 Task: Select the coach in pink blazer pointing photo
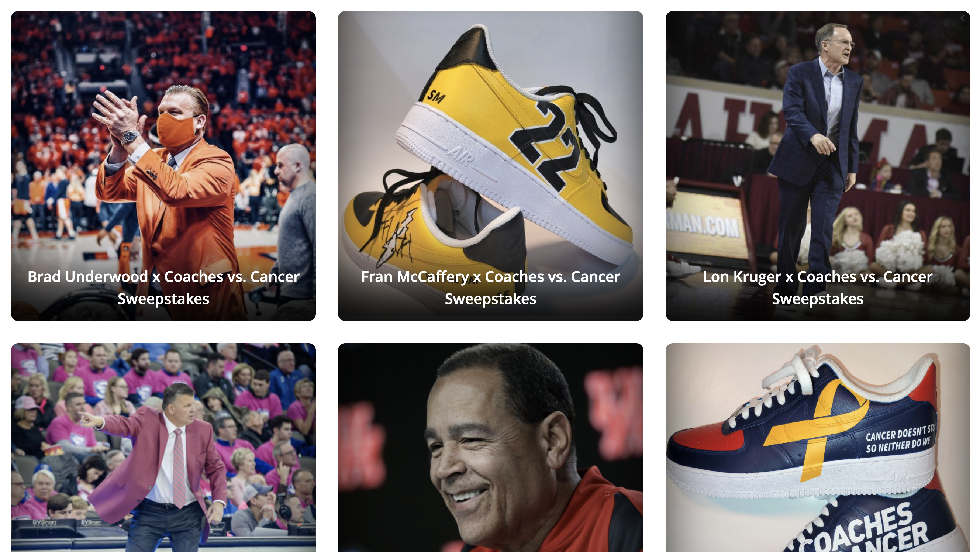[163, 447]
